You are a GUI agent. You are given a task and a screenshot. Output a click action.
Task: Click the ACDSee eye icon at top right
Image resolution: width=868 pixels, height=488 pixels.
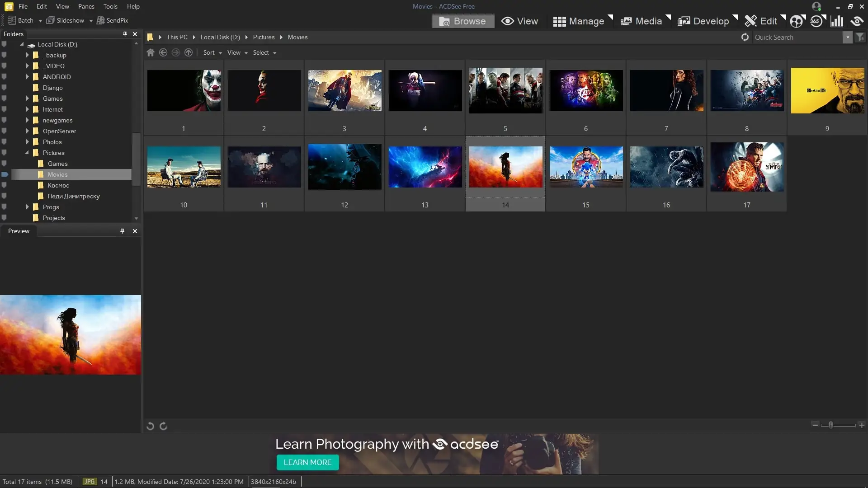click(857, 21)
